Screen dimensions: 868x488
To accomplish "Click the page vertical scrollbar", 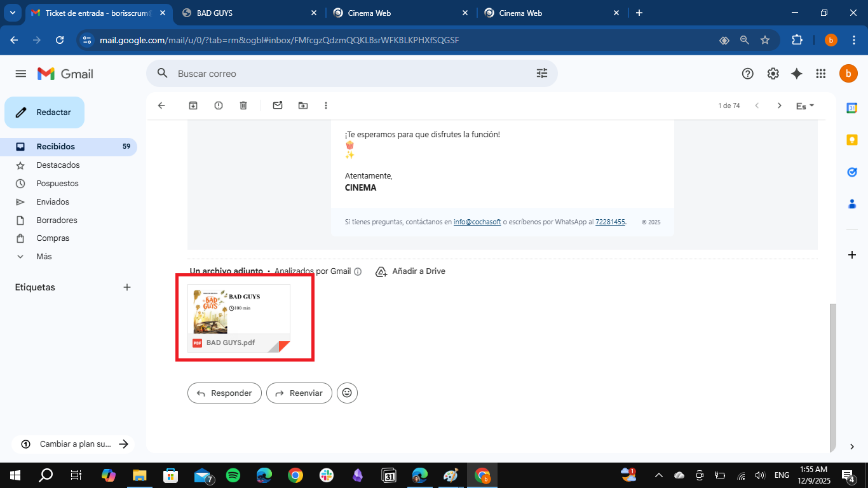I will point(832,375).
